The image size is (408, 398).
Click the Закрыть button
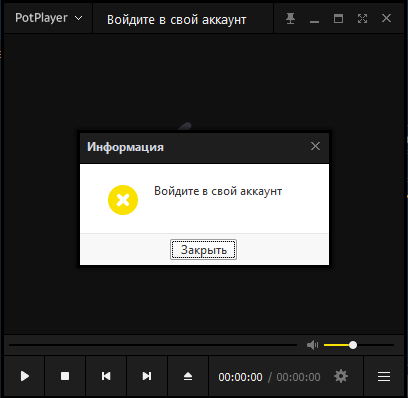(203, 249)
